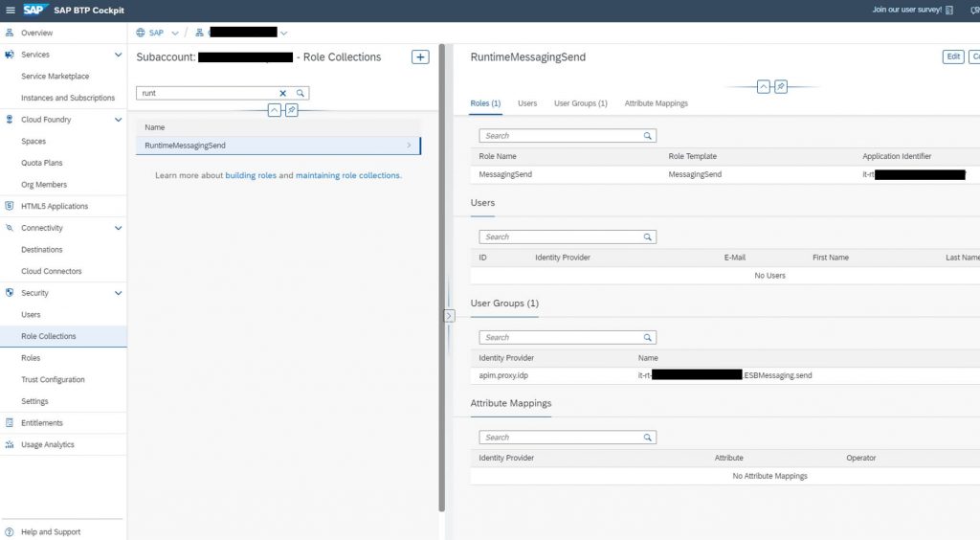Select the apim.proxy.idp identity provider cell
This screenshot has width=980, height=540.
click(x=503, y=375)
